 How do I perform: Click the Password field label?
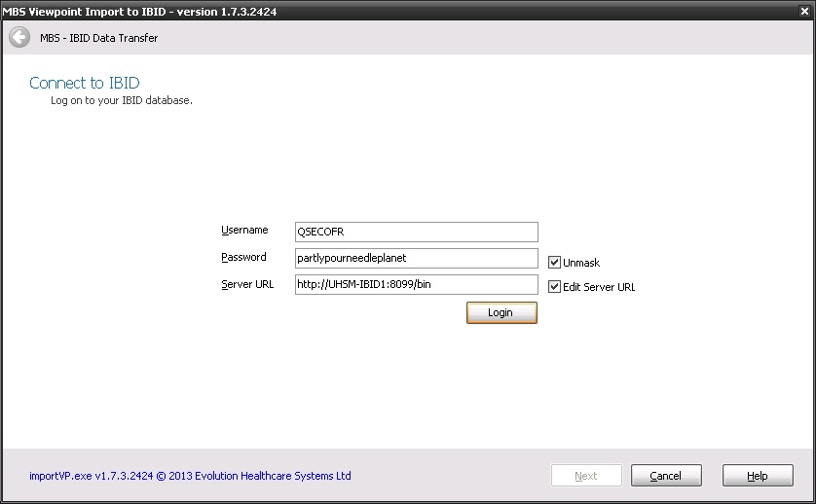243,257
